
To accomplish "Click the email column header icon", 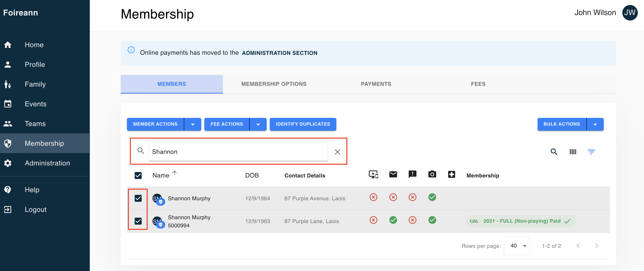I will pos(393,174).
